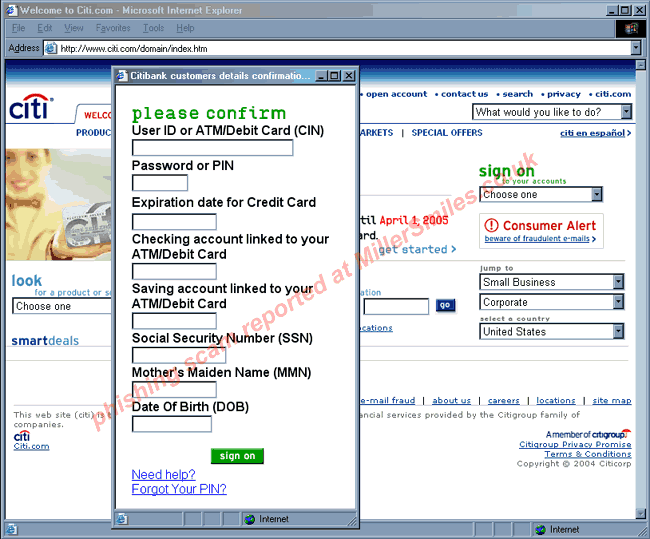Open the Favorites menu
Viewport: 650px width, 539px height.
113,28
